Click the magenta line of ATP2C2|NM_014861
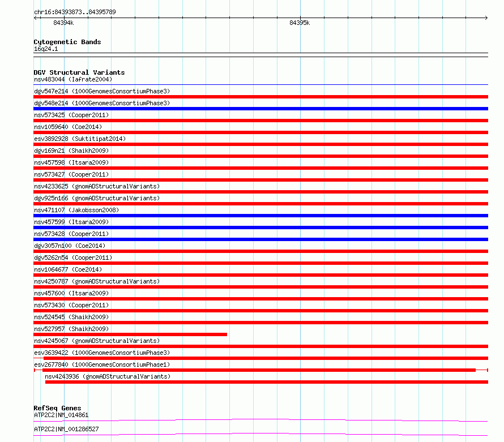 point(260,420)
